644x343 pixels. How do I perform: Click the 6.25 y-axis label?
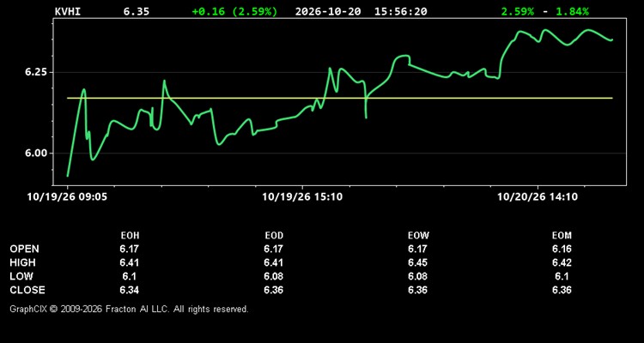pos(36,72)
